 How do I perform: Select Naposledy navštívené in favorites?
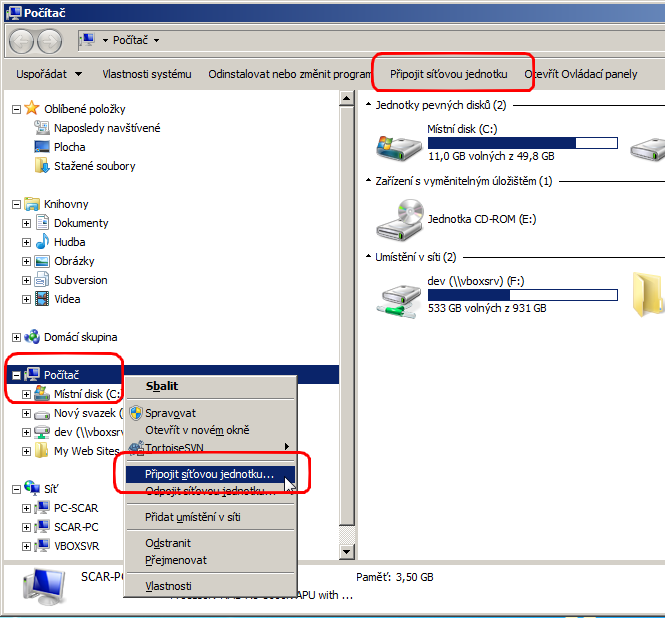106,128
